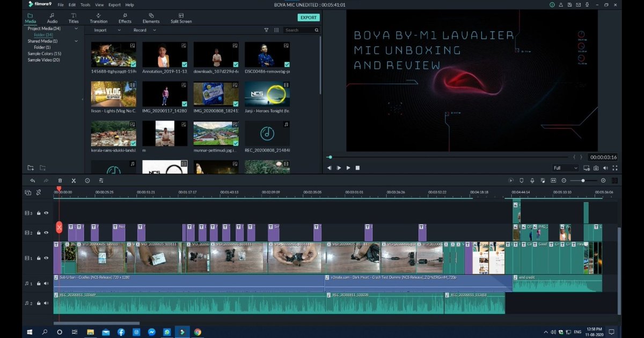
Task: Click the zoom to fit timeline icon
Action: coord(553,181)
